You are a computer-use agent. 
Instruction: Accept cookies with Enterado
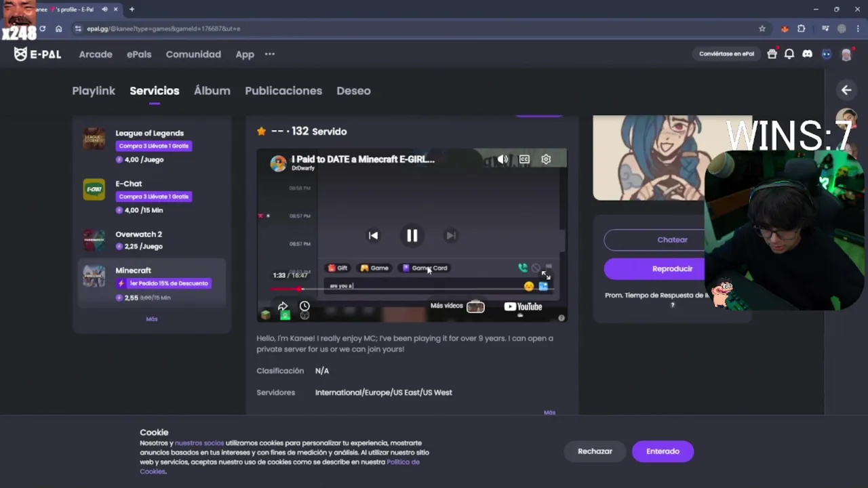[663, 451]
